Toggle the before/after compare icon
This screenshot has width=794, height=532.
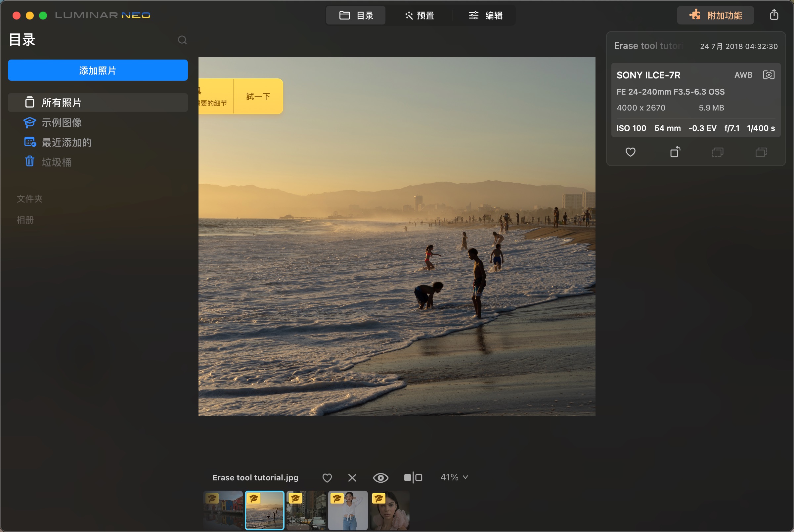click(x=413, y=478)
